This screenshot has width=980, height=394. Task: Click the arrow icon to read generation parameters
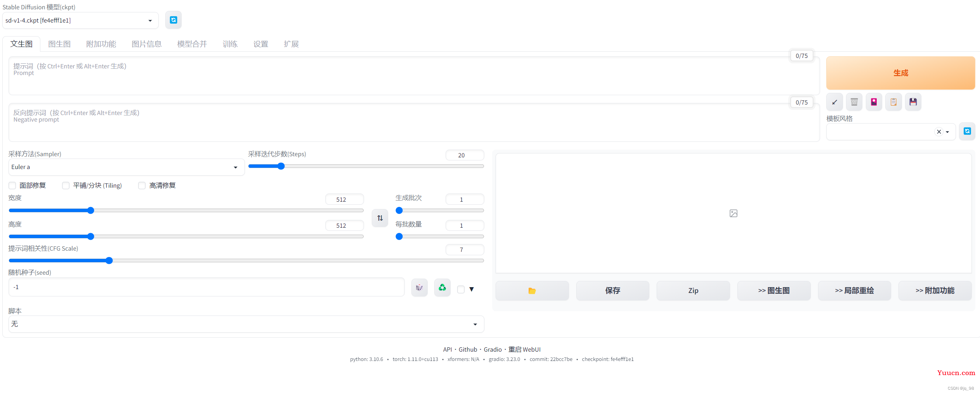pos(834,102)
